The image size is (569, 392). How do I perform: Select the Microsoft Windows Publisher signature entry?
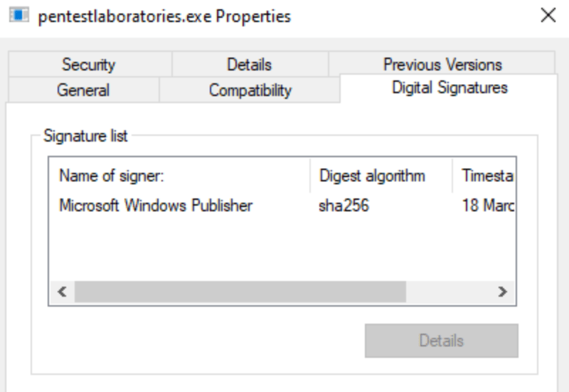pyautogui.click(x=155, y=206)
